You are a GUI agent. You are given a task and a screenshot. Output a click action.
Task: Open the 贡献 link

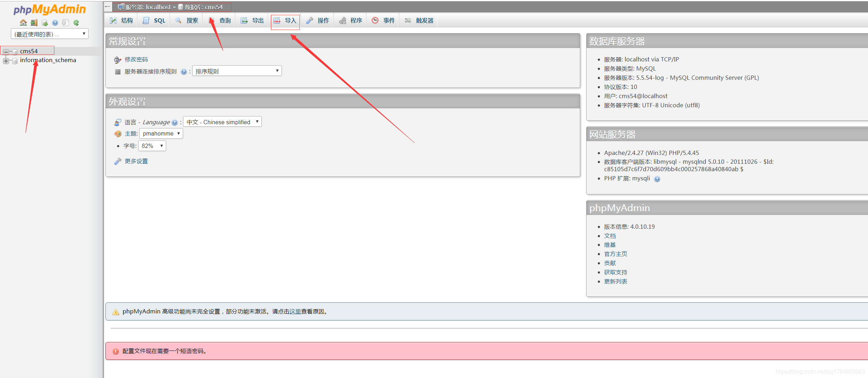pos(610,263)
